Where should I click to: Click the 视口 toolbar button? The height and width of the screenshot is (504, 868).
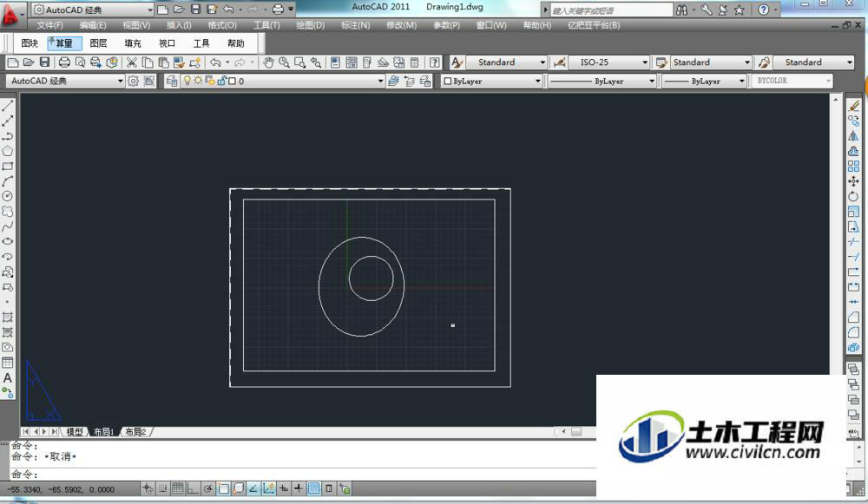coord(167,43)
